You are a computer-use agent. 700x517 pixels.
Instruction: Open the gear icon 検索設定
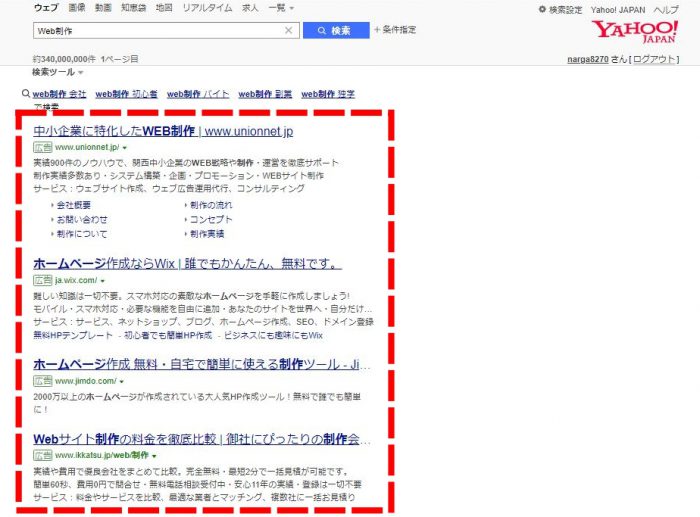560,9
